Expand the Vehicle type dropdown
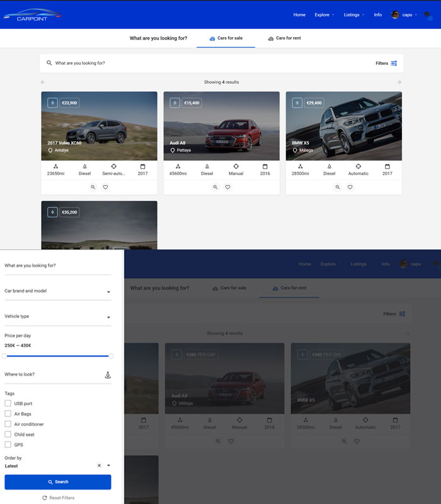This screenshot has width=441, height=504. pos(57,317)
